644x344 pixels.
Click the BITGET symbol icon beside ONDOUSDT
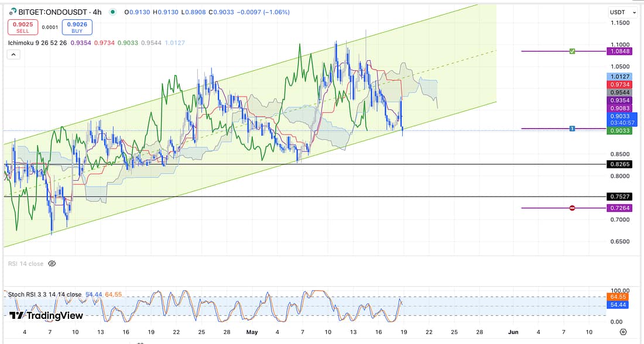[x=11, y=12]
